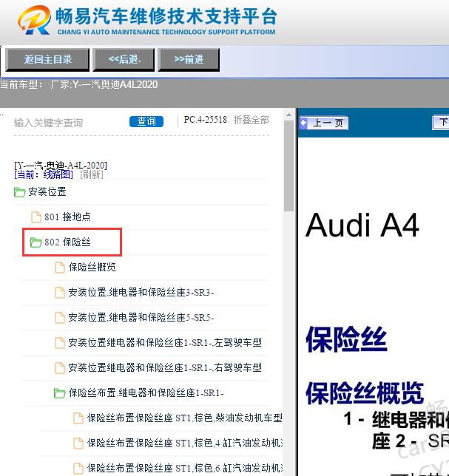This screenshot has height=476, width=449.
Task: Click document icon of SR1 左驾驶车型 entry
Action: point(60,343)
